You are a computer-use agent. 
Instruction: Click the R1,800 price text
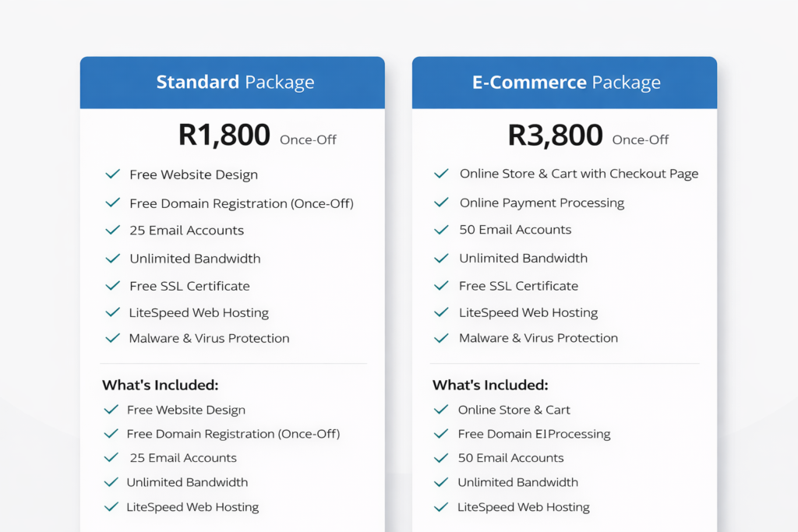224,136
